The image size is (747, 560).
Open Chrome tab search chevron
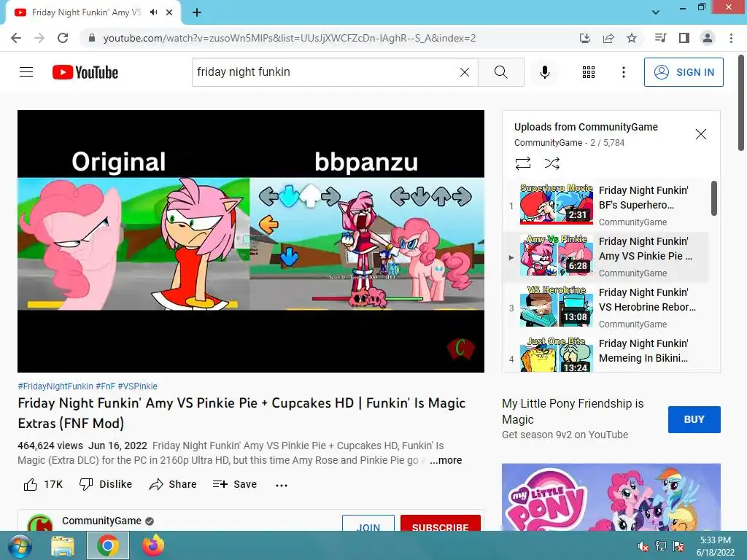point(656,12)
